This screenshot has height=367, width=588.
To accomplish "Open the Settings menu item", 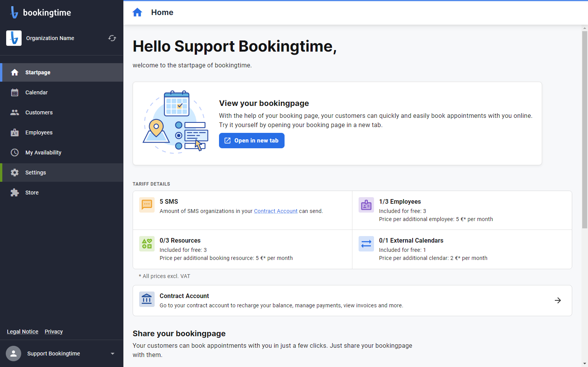I will pyautogui.click(x=62, y=173).
